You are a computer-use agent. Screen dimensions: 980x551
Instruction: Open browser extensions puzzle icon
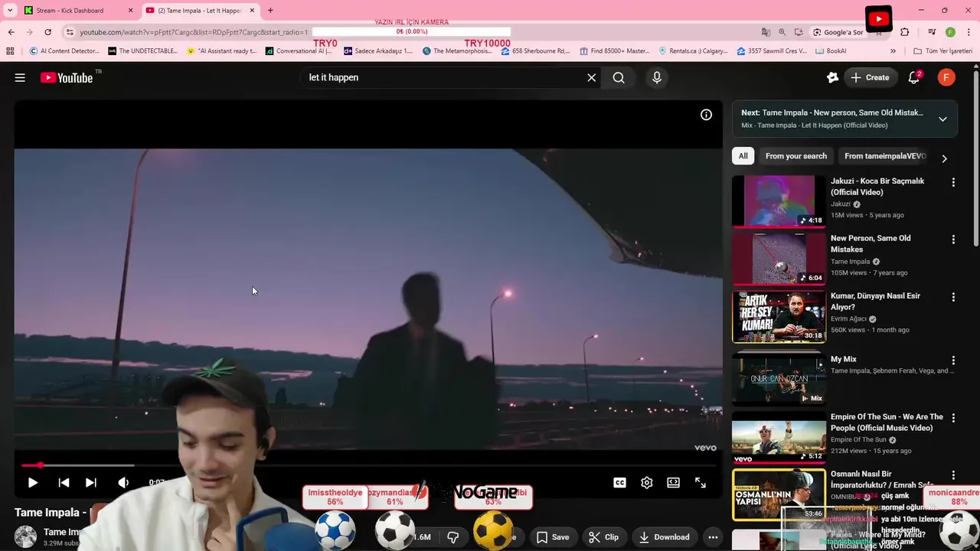(905, 32)
